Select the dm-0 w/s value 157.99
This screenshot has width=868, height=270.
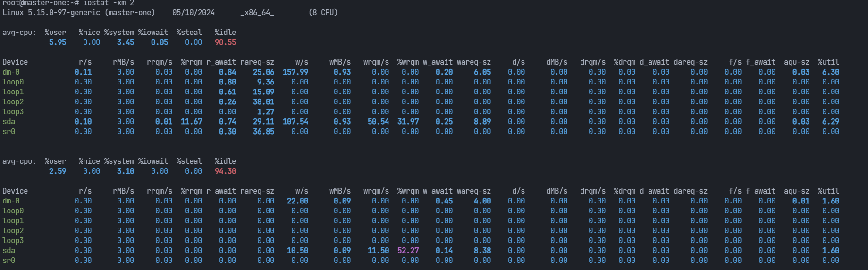coord(295,72)
